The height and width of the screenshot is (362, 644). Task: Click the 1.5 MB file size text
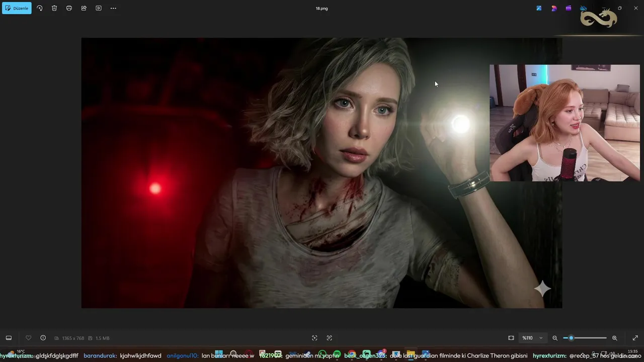coord(102,338)
